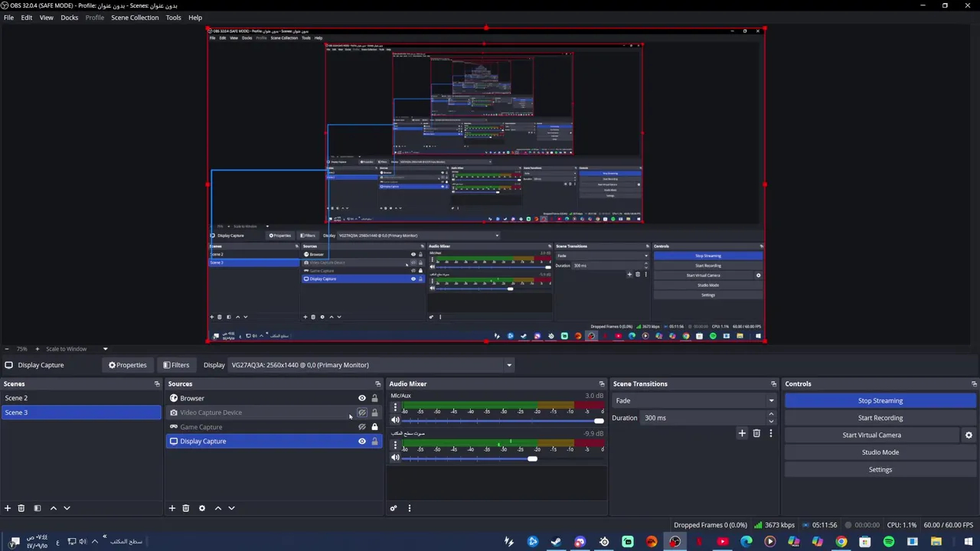Zoom out preview with minus icon
This screenshot has width=980, height=551.
click(7, 349)
